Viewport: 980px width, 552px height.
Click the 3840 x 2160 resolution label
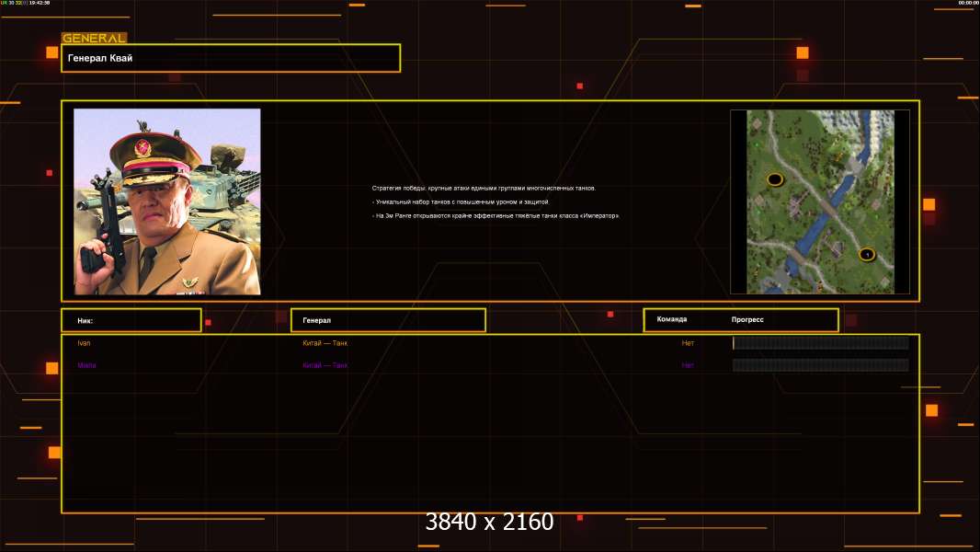[489, 522]
